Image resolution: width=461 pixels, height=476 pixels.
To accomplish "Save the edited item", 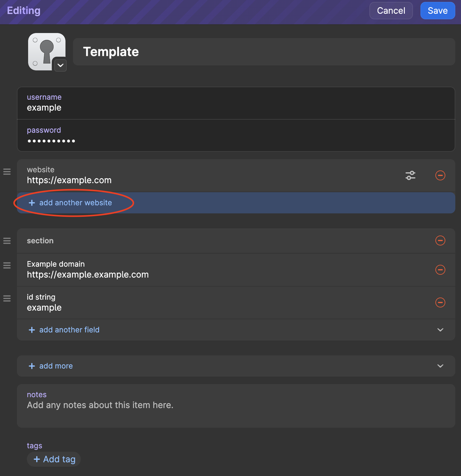I will pos(437,10).
